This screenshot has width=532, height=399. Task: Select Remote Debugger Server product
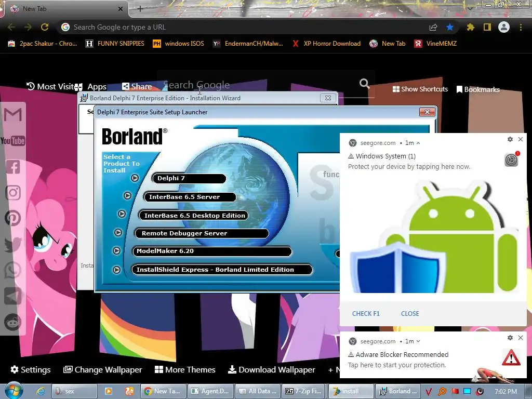point(202,233)
